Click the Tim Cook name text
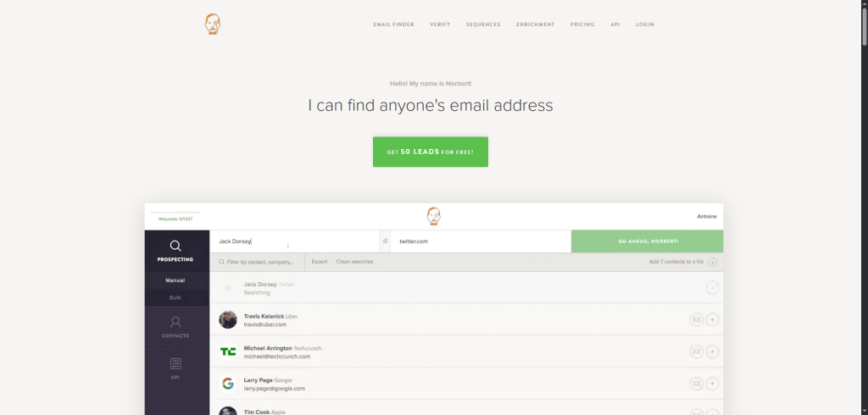Screen dimensions: 868x415 [256, 412]
